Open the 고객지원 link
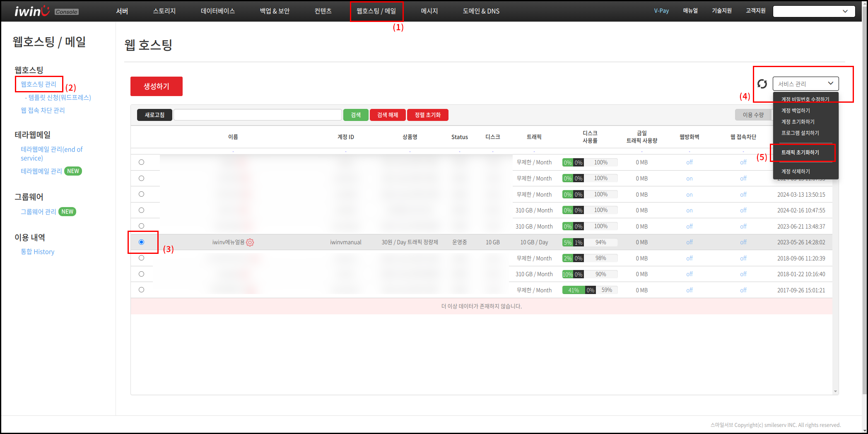Screen dimensions: 868x434 756,11
